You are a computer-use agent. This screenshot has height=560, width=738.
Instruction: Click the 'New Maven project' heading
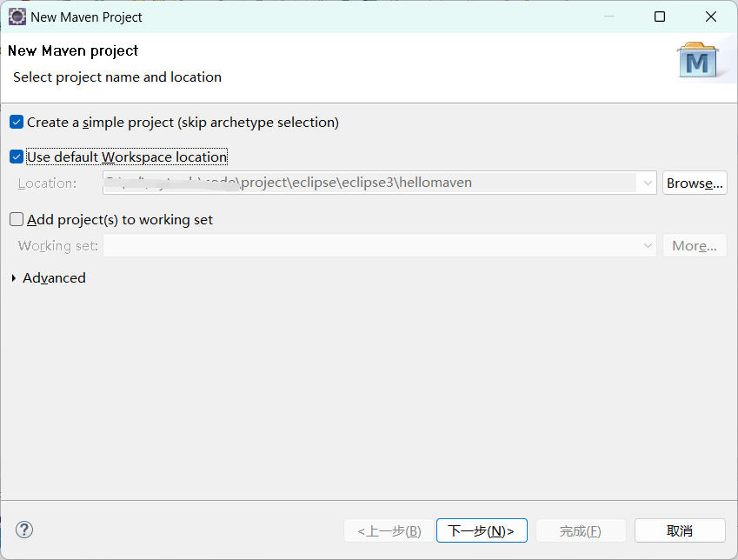click(73, 50)
